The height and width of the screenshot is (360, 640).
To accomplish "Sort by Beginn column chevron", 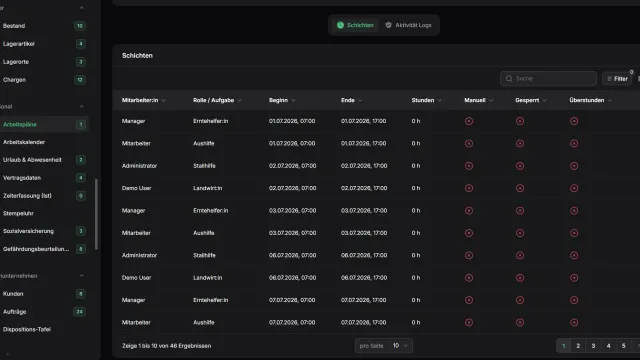I will coord(293,100).
